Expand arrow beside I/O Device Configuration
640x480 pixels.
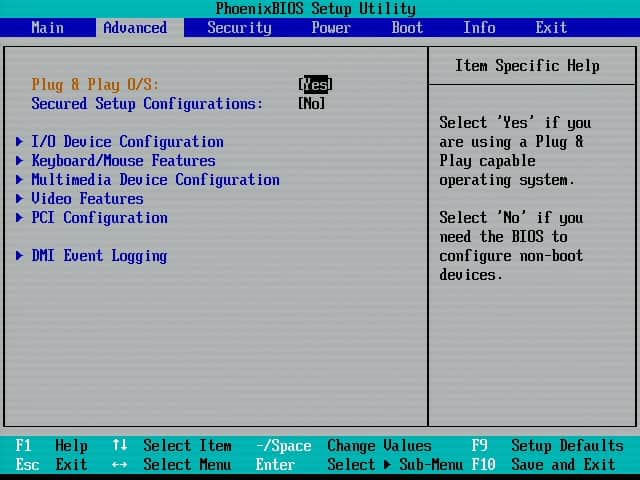pyautogui.click(x=19, y=142)
